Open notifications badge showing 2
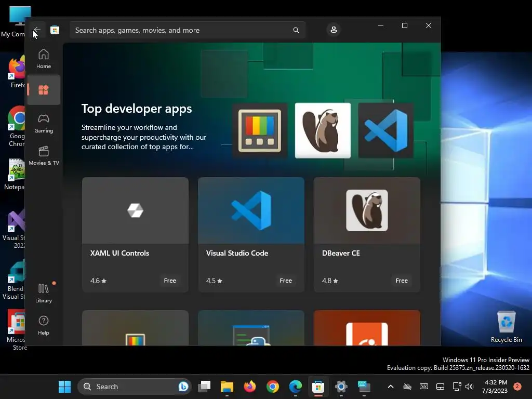 (517, 387)
